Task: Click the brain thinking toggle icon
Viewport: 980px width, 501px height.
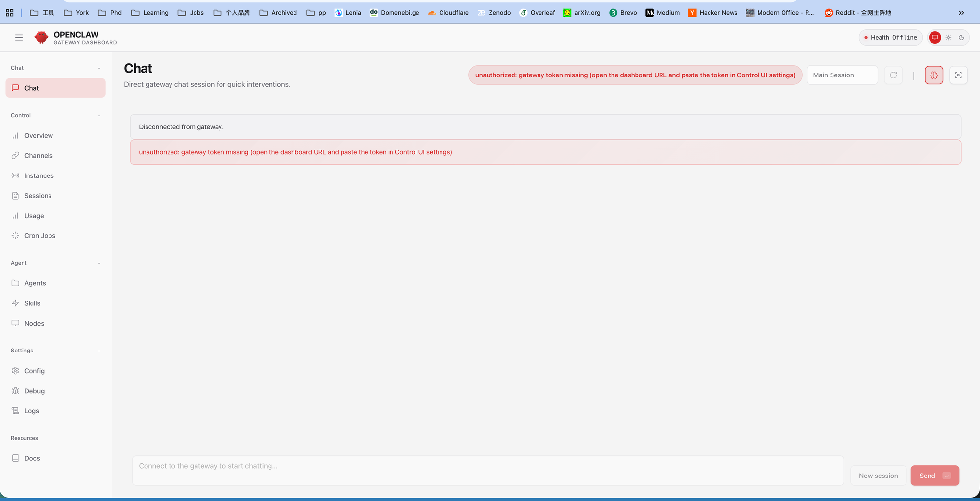Action: click(x=933, y=75)
